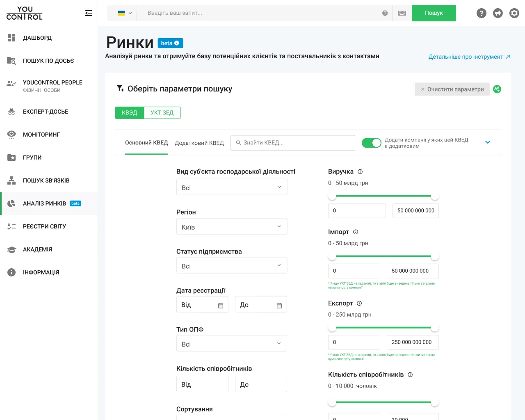Open the Регіон dropdown showing Київ
This screenshot has height=420, width=525.
pyautogui.click(x=232, y=226)
